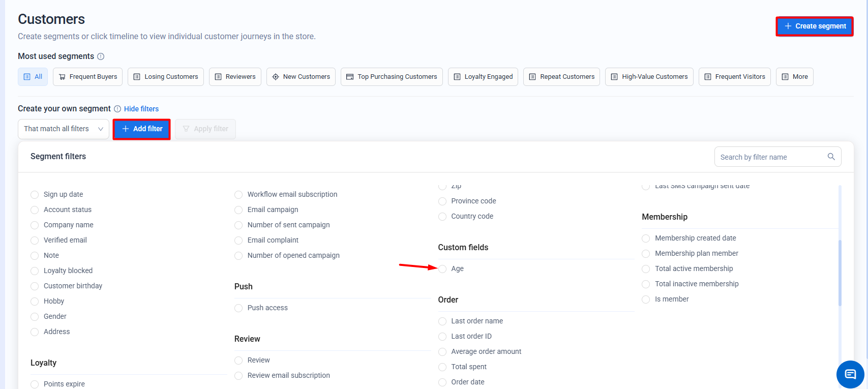Choose the Membership plan member filter
Viewport: 868px width, 389px height.
(x=646, y=254)
